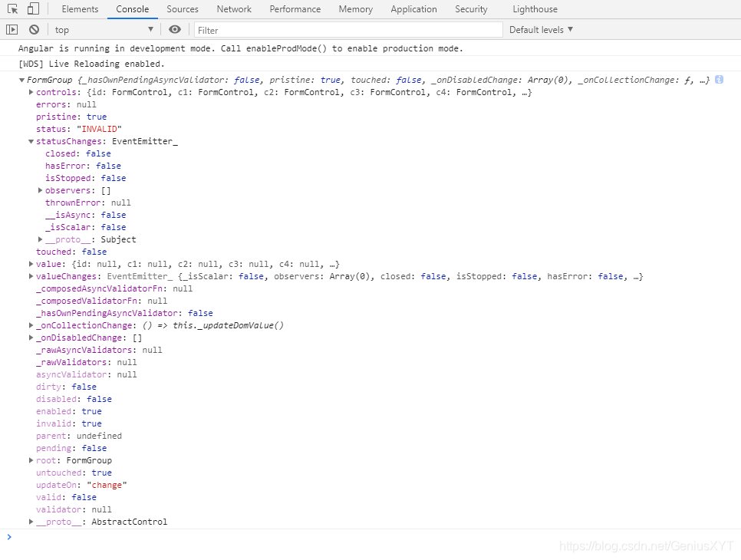Click the dirty: false row

coord(66,387)
